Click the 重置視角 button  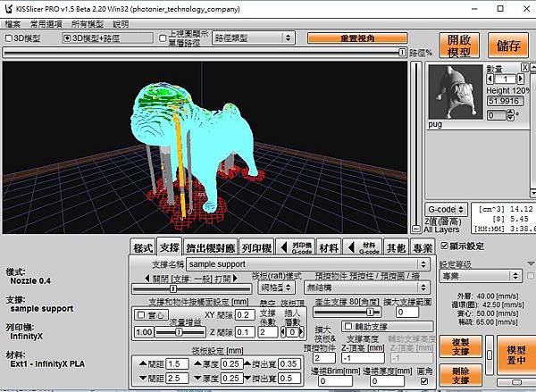coord(357,38)
